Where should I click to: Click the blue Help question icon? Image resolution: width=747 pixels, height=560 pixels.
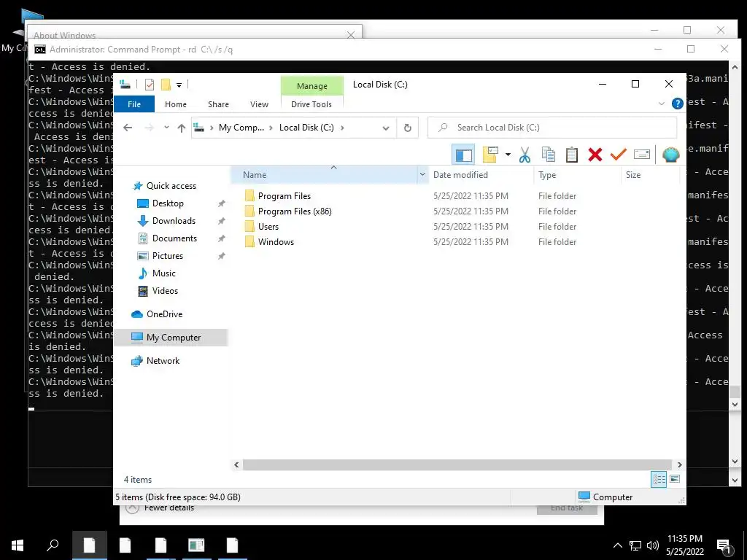click(677, 104)
